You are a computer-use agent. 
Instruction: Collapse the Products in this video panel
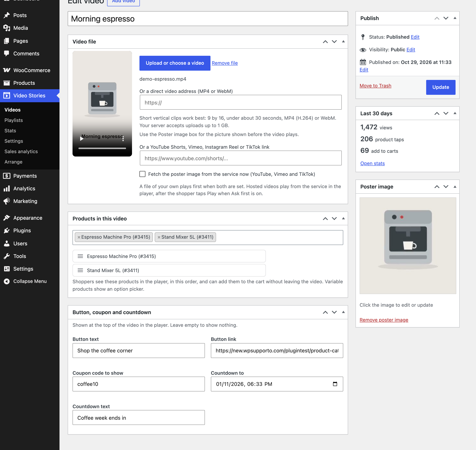tap(343, 218)
